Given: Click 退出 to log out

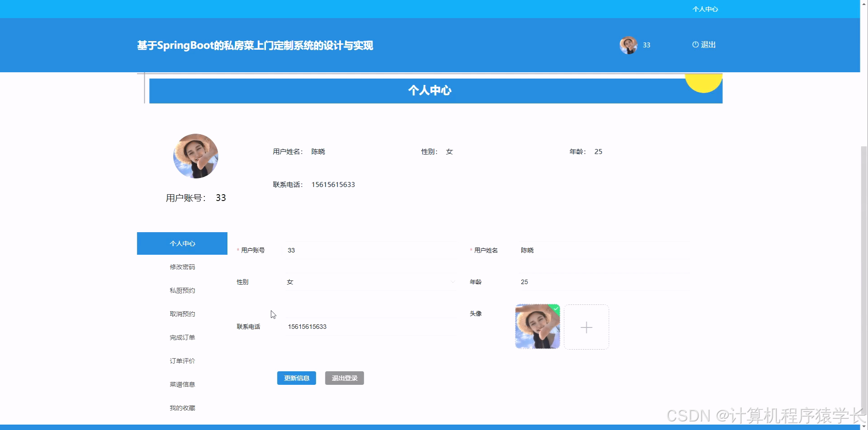Looking at the screenshot, I should point(708,45).
